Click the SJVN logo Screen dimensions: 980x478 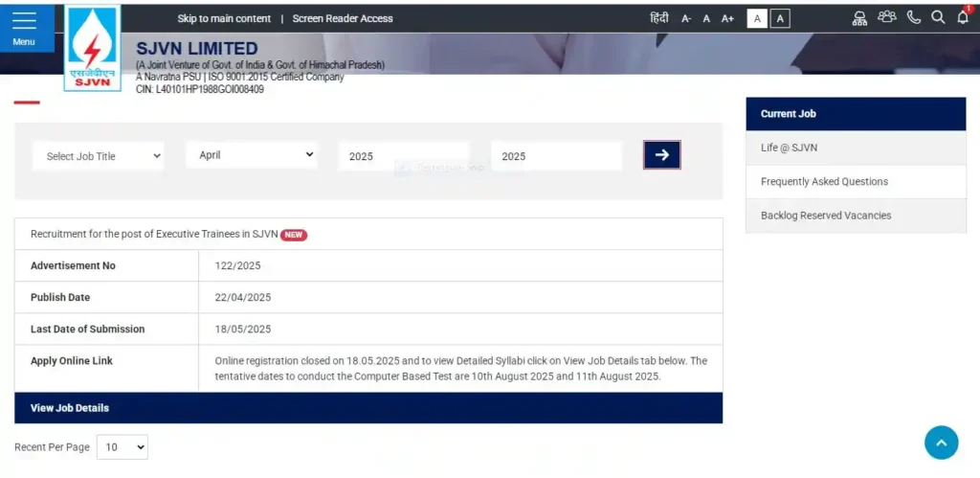[x=93, y=48]
